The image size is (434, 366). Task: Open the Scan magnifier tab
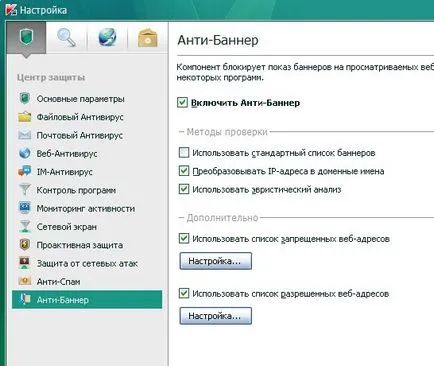[x=67, y=37]
